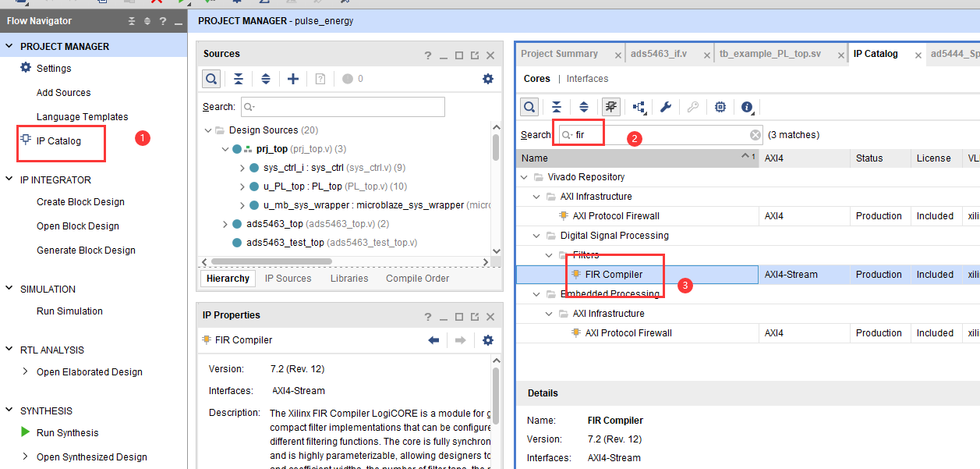Add sources using plus icon
980x469 pixels.
tap(293, 79)
